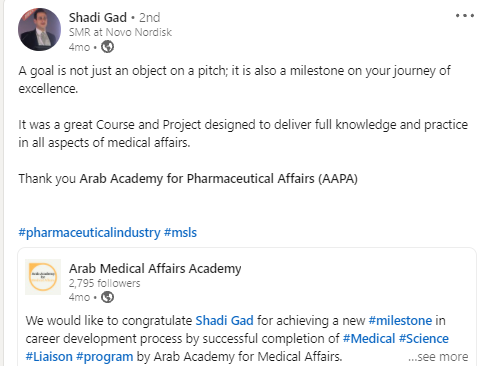Open the #program hashtag

coord(105,357)
